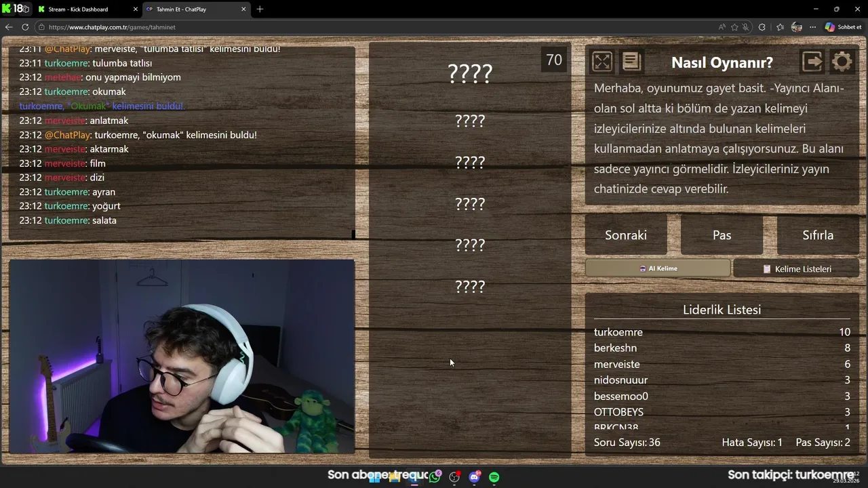This screenshot has width=868, height=488.
Task: Toggle fullscreen with the expand icon
Action: (x=602, y=62)
